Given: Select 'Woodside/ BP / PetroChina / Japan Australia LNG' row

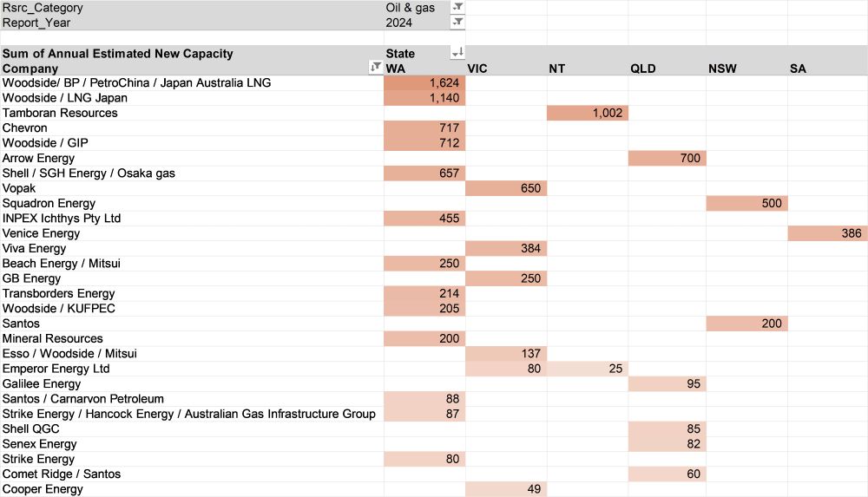Looking at the screenshot, I should tap(192, 83).
